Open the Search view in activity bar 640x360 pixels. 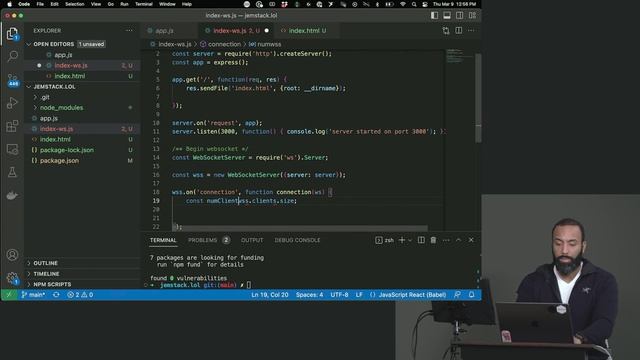pos(12,56)
